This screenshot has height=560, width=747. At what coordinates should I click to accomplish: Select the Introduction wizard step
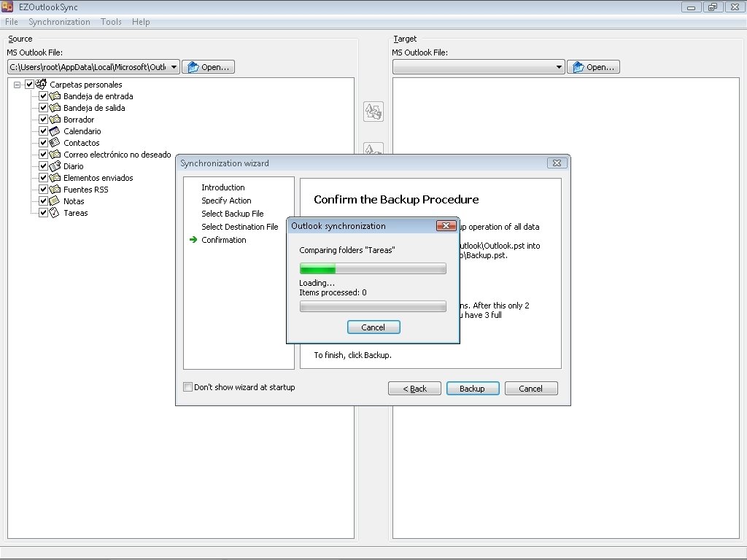223,187
